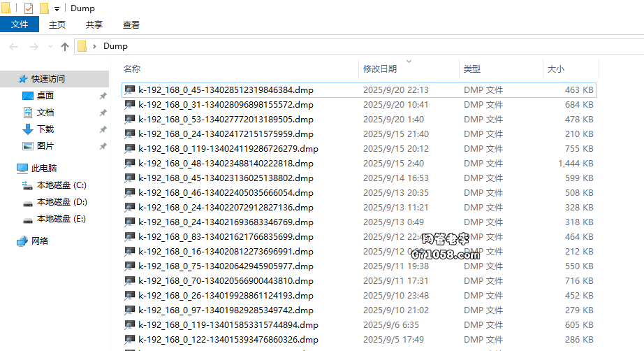Sort files by 修改日期 column header
The width and height of the screenshot is (644, 351).
[x=380, y=69]
